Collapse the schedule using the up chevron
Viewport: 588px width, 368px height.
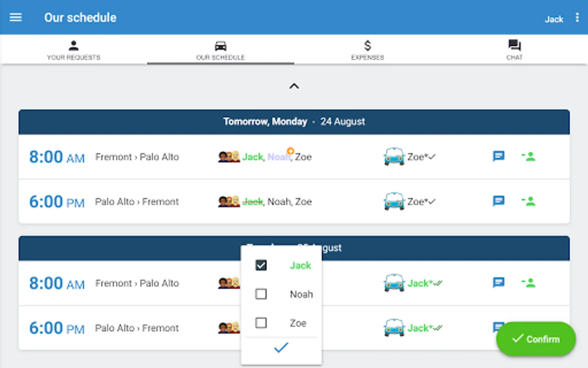(294, 86)
